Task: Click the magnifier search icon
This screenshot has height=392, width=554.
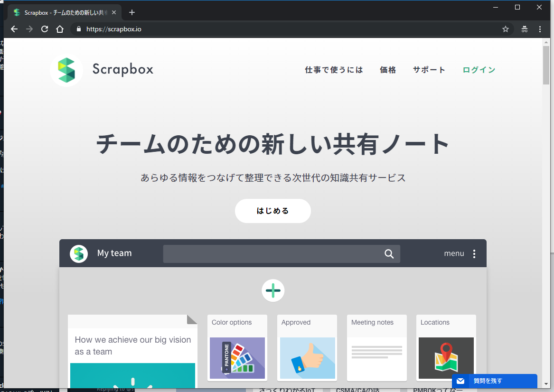Action: click(389, 253)
